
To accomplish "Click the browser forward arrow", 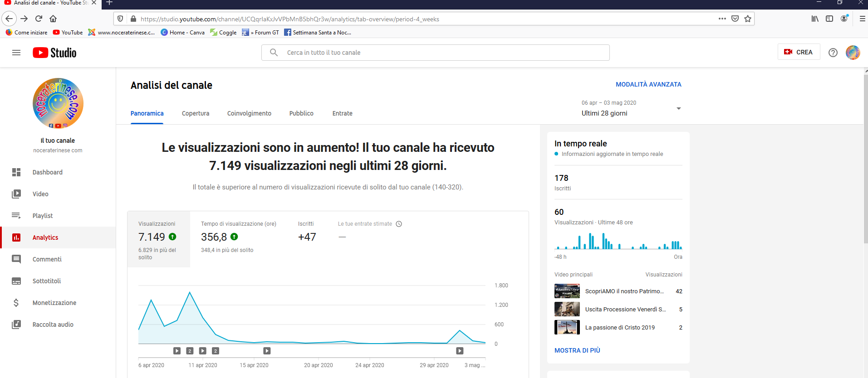I will point(25,19).
